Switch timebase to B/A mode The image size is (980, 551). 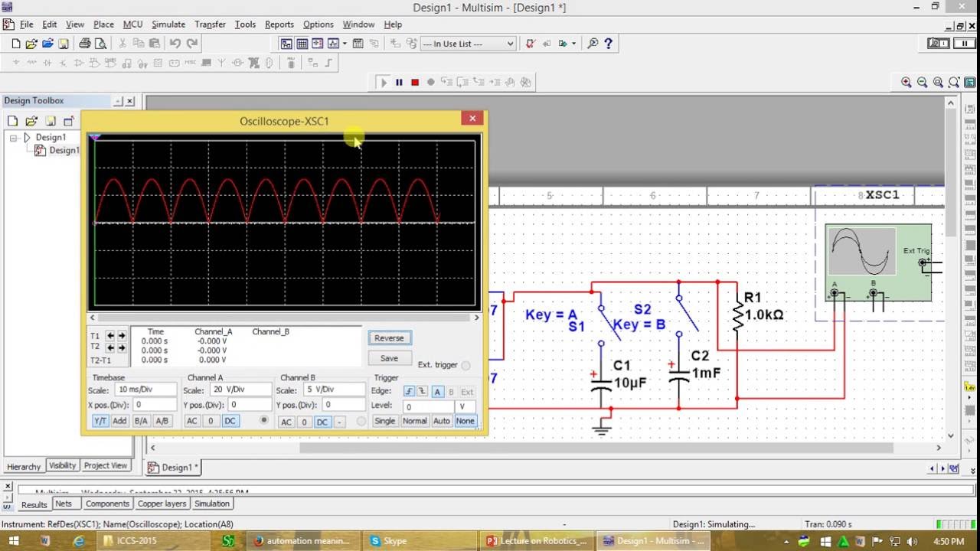click(x=141, y=421)
